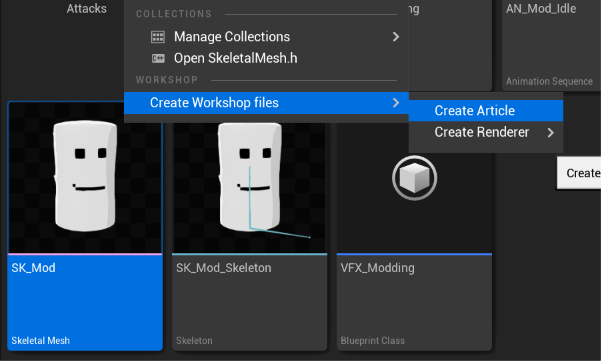Click the blueprint cube icon on VFX_Modding
Screen dimensions: 601x361
[414, 178]
